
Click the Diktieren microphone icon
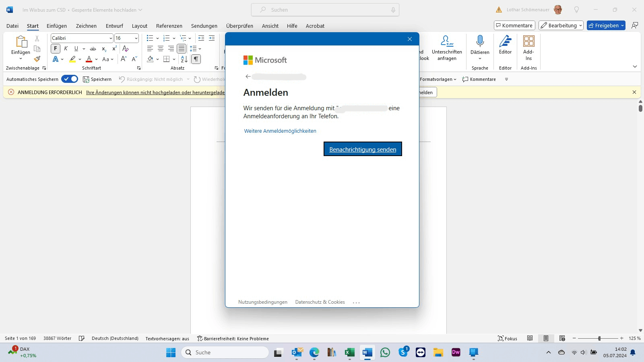click(480, 41)
